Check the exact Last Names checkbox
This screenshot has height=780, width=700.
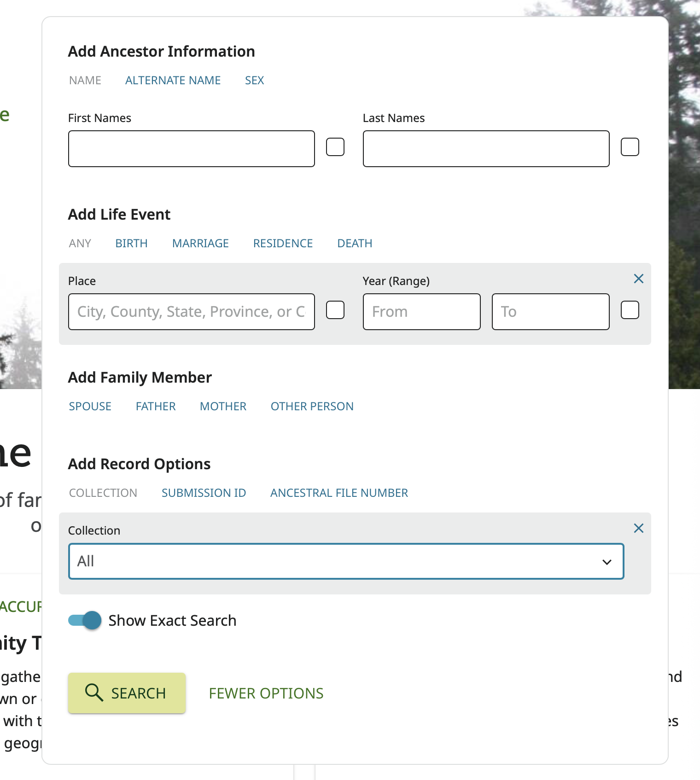click(x=630, y=147)
